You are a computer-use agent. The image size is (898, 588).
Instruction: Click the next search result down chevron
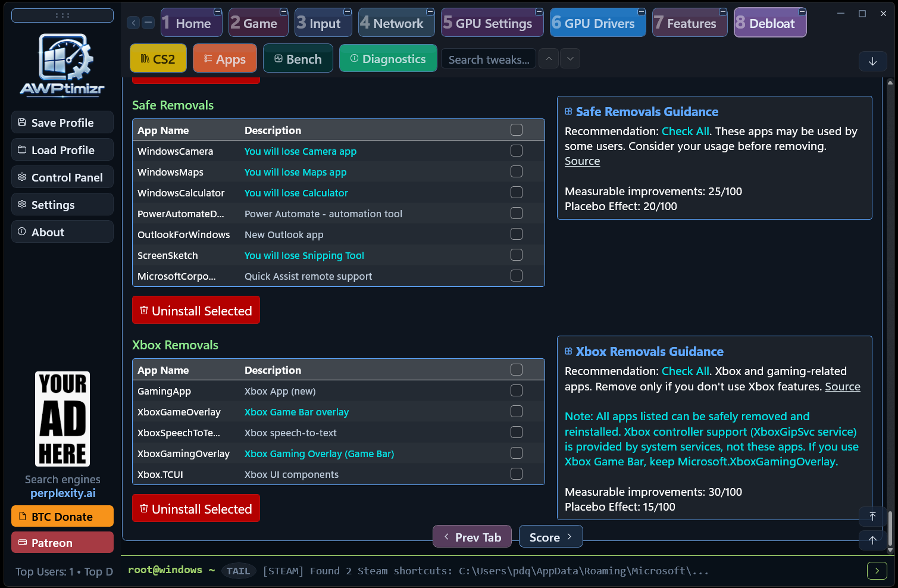point(570,58)
